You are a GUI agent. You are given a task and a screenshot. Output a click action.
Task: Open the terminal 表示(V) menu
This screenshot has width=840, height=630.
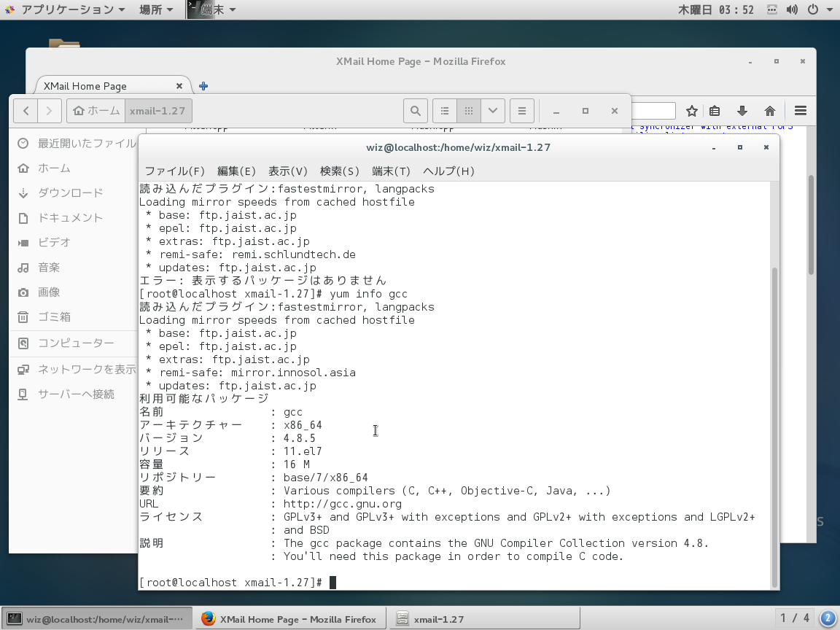[288, 171]
